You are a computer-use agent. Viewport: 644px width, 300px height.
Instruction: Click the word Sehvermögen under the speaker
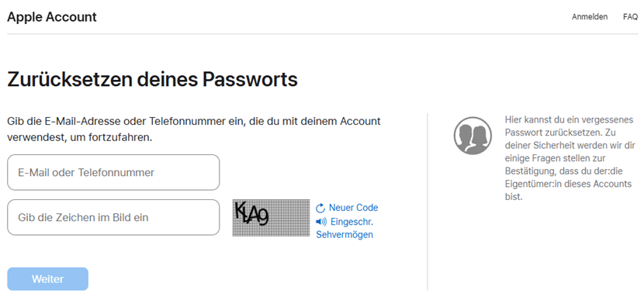point(345,235)
